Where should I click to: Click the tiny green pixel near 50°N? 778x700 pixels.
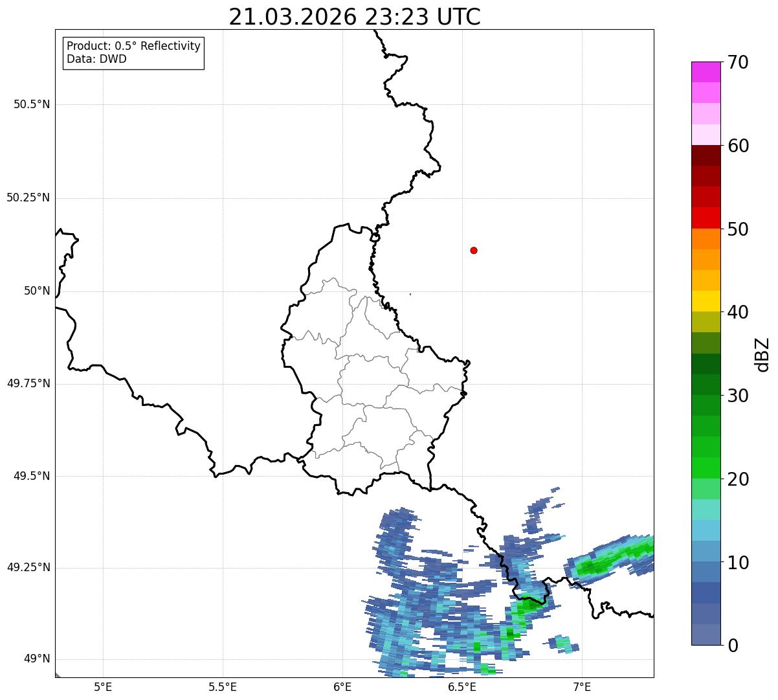(410, 294)
